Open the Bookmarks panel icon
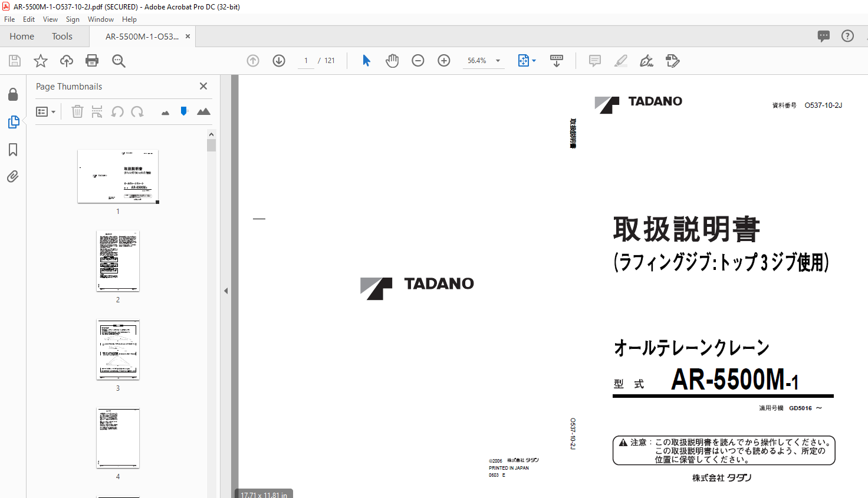This screenshot has width=868, height=498. point(13,150)
